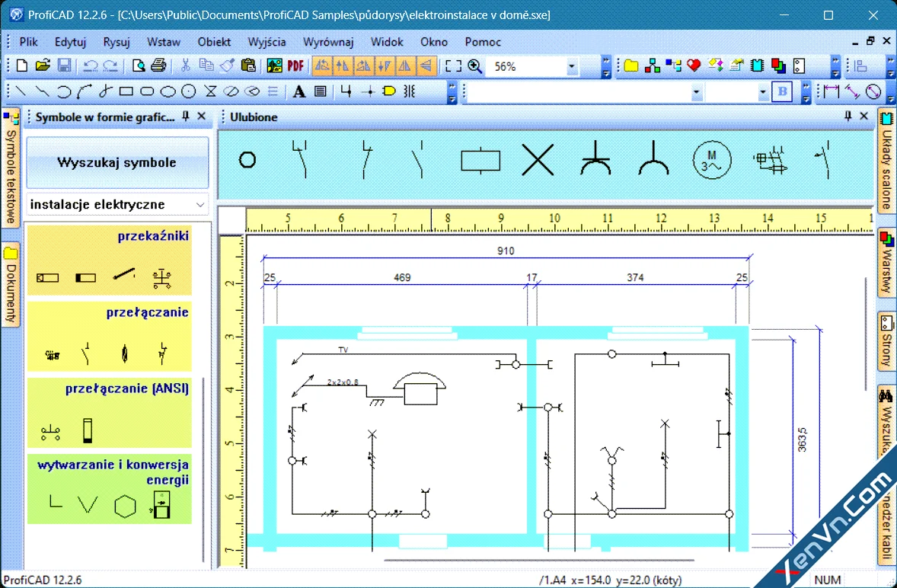Open the przekaźniki symbol category

(x=110, y=260)
